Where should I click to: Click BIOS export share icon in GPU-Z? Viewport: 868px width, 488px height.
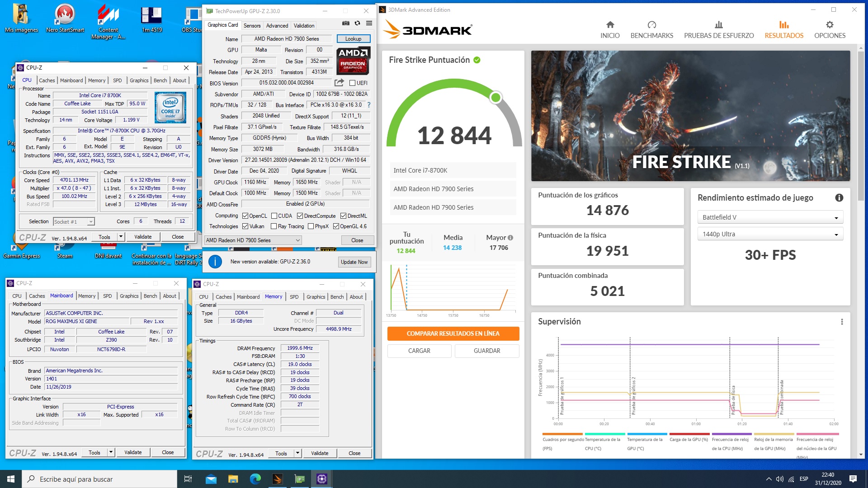point(339,83)
